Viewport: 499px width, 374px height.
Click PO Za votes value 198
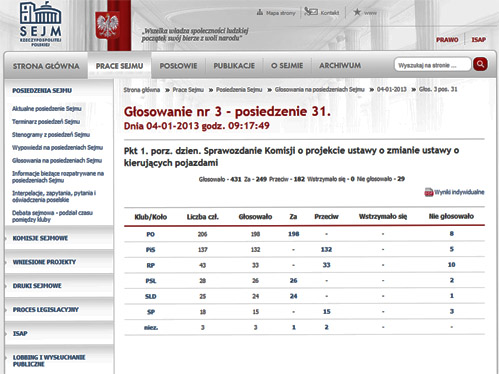[294, 234]
